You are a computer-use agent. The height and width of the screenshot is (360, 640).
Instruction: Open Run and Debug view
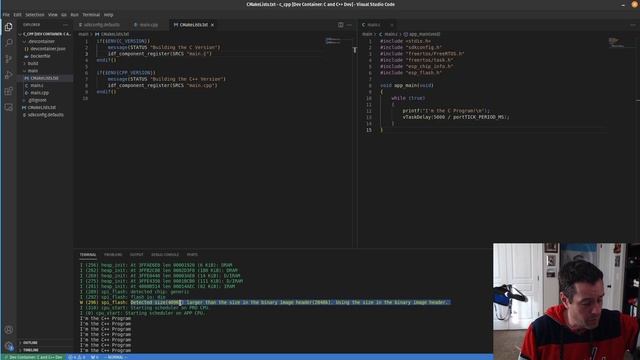9,75
